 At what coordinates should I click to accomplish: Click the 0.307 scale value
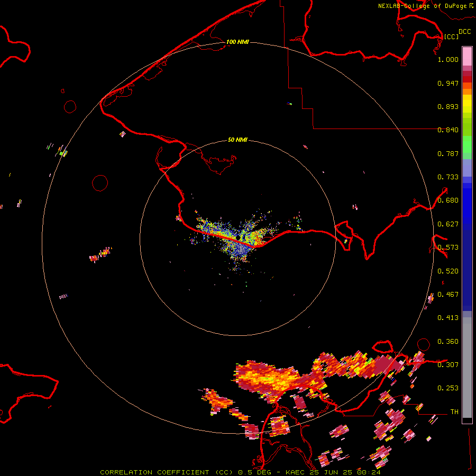[x=448, y=365]
